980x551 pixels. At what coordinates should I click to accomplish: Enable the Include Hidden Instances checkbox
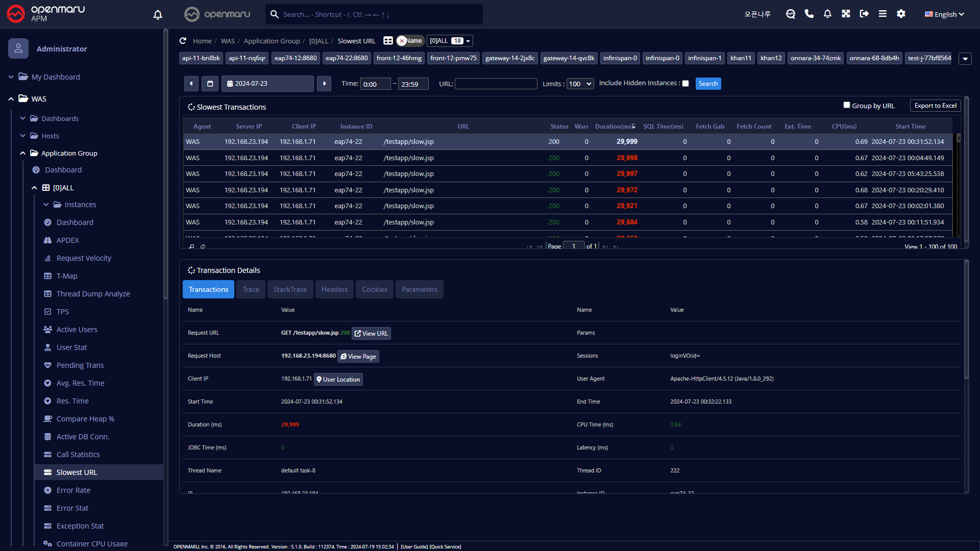pos(685,84)
